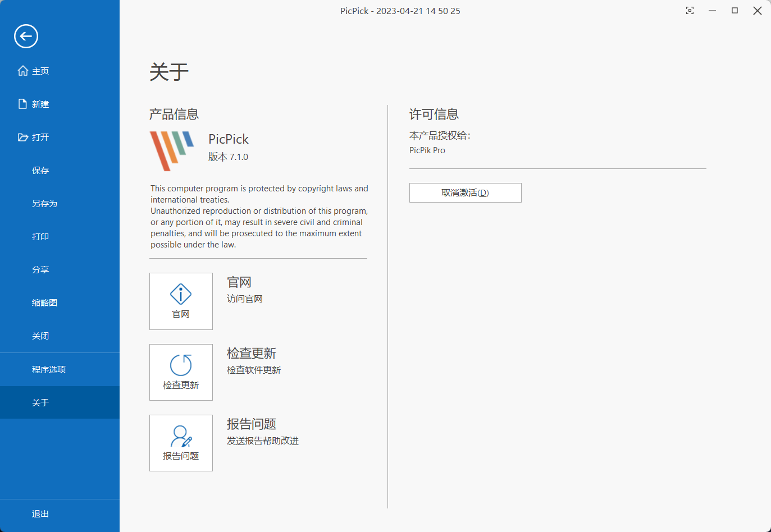Click the large 官网 heading text
This screenshot has width=771, height=532.
pyautogui.click(x=239, y=282)
